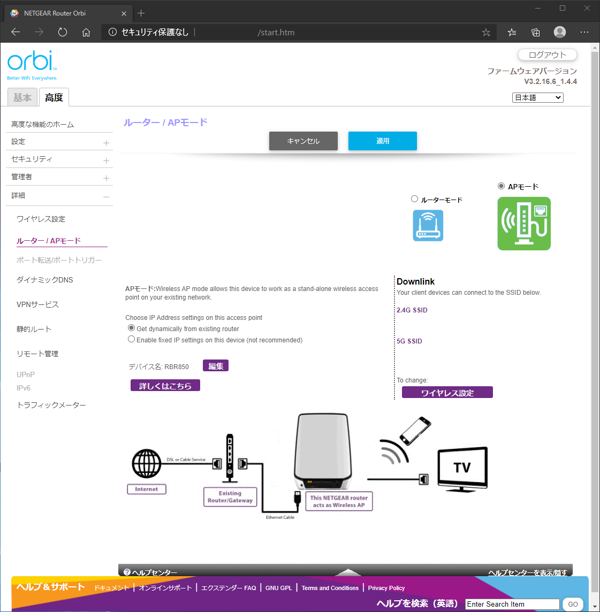Open VPNサービス sidebar item

tap(37, 304)
